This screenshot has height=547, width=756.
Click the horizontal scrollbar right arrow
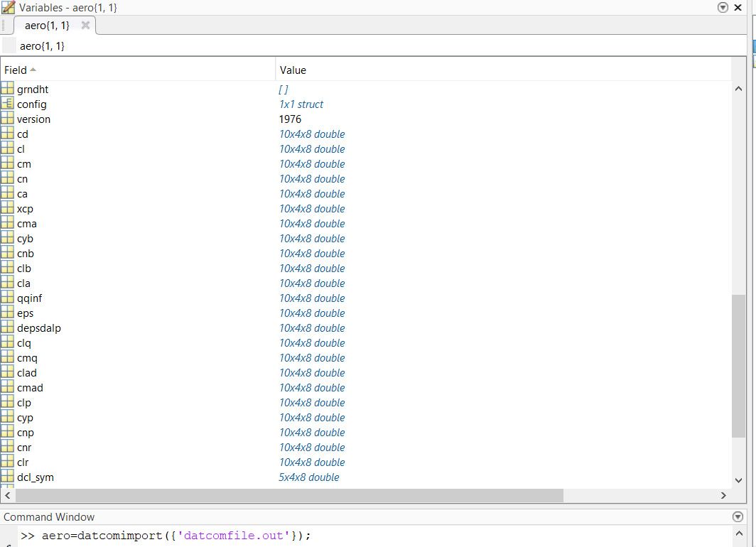click(723, 495)
